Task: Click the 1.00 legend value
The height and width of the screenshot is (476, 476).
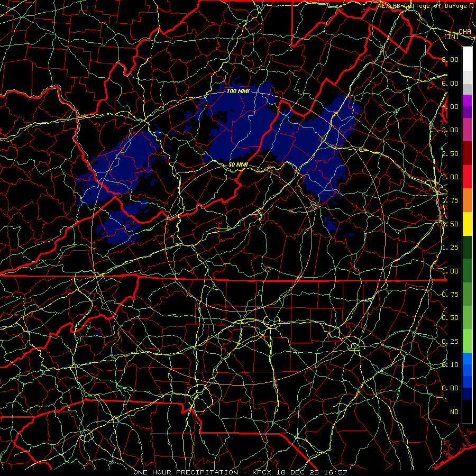Action: point(450,271)
